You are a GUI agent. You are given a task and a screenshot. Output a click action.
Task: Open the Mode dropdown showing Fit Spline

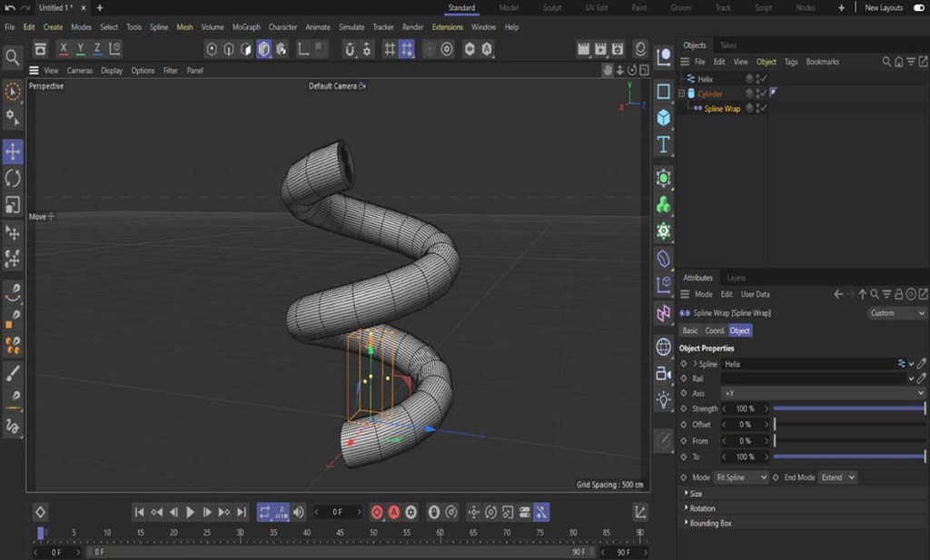tap(742, 477)
